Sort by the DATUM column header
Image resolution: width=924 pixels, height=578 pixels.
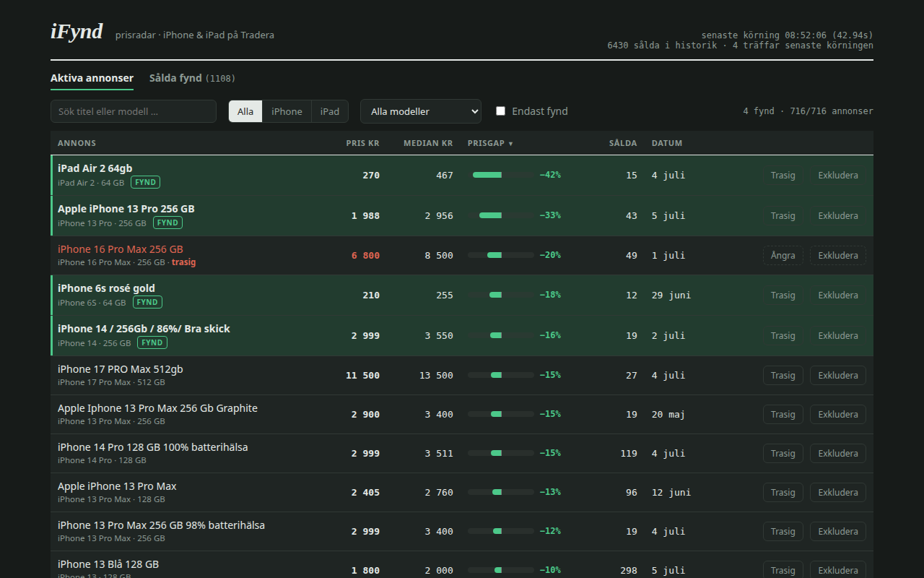(667, 143)
